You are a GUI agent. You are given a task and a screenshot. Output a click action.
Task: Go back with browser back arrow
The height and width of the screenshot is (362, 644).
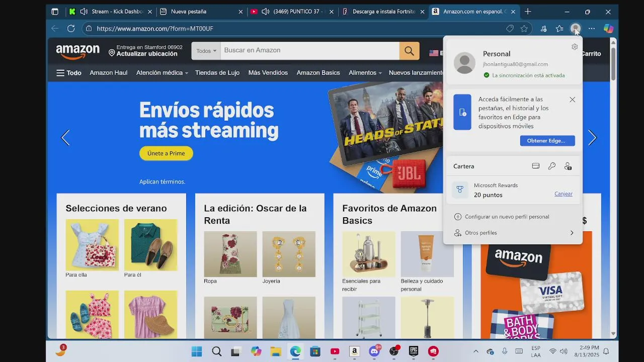(x=55, y=29)
